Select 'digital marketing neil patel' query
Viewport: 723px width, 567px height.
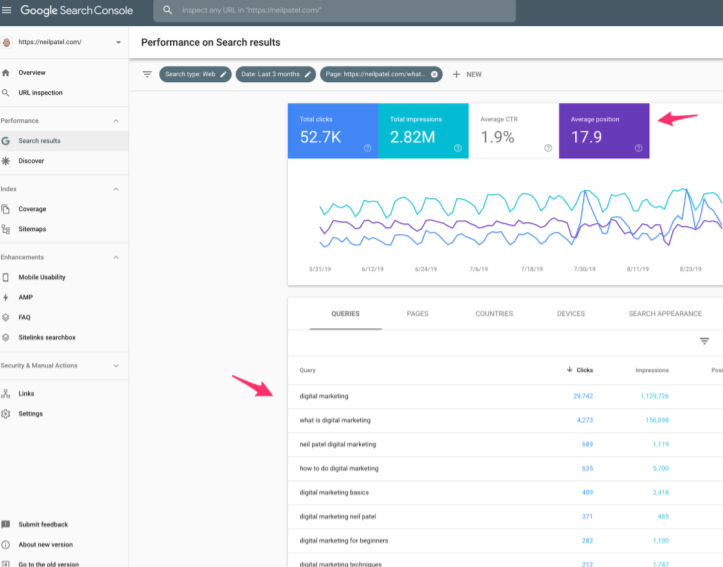pyautogui.click(x=505, y=517)
